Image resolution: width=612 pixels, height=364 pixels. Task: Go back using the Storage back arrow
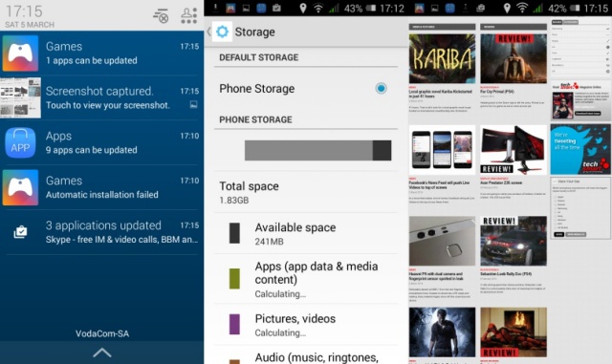click(x=208, y=32)
